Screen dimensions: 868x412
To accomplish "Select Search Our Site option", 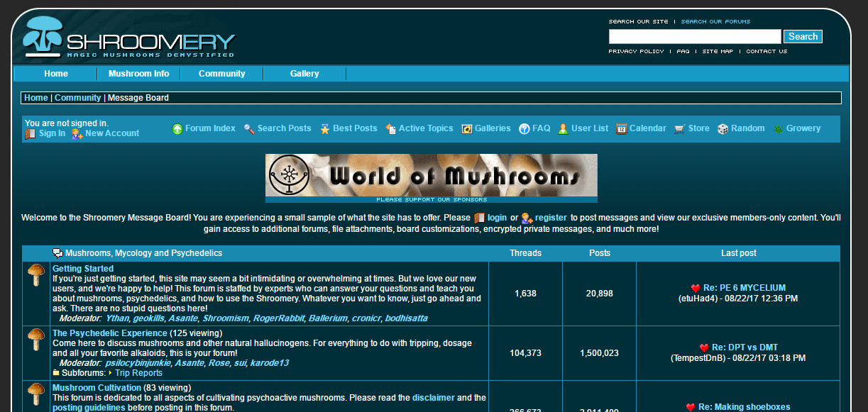I will click(639, 22).
